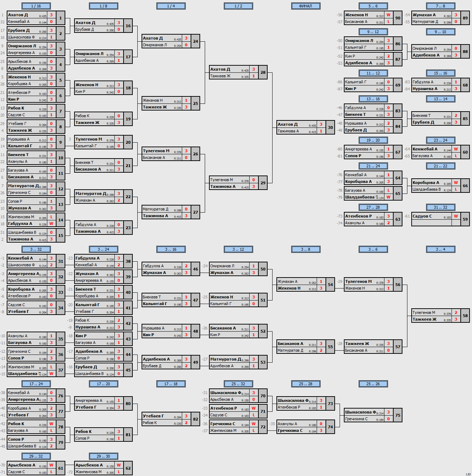472x476 pixels.
Task: Select "Тулегенов М" in semifinal match 29
Action: coord(222,180)
